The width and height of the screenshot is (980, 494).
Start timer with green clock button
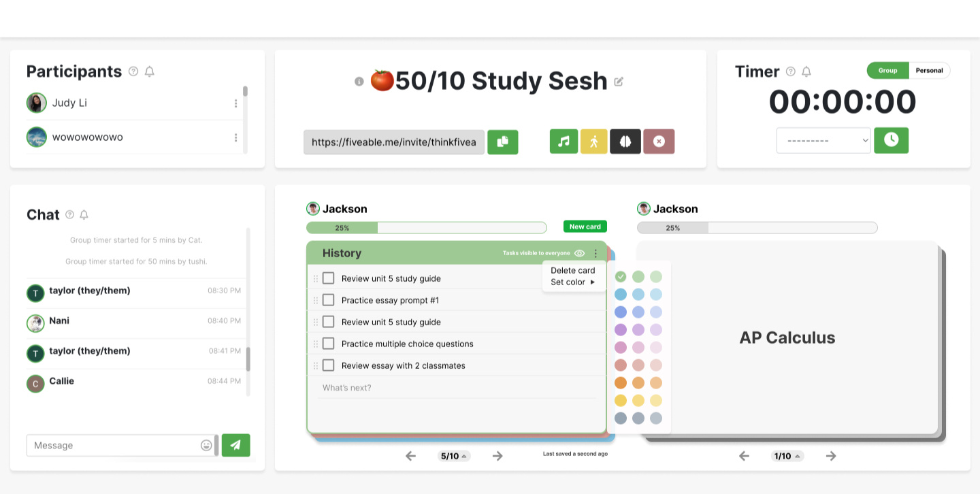(891, 140)
